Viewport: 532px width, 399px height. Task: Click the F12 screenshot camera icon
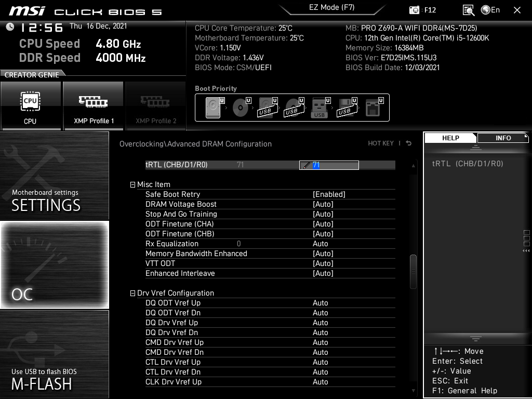point(414,10)
